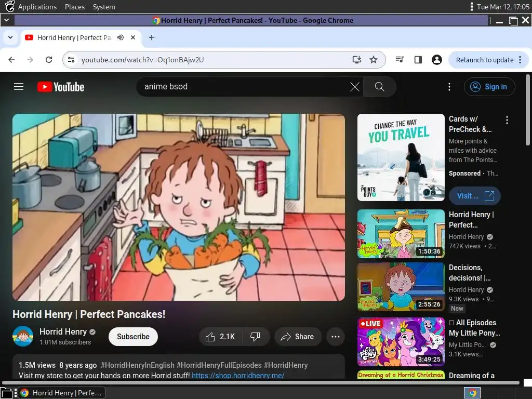Open the 2:55:26 Decisions video thumbnail
Viewport: 532px width, 399px height.
(401, 287)
